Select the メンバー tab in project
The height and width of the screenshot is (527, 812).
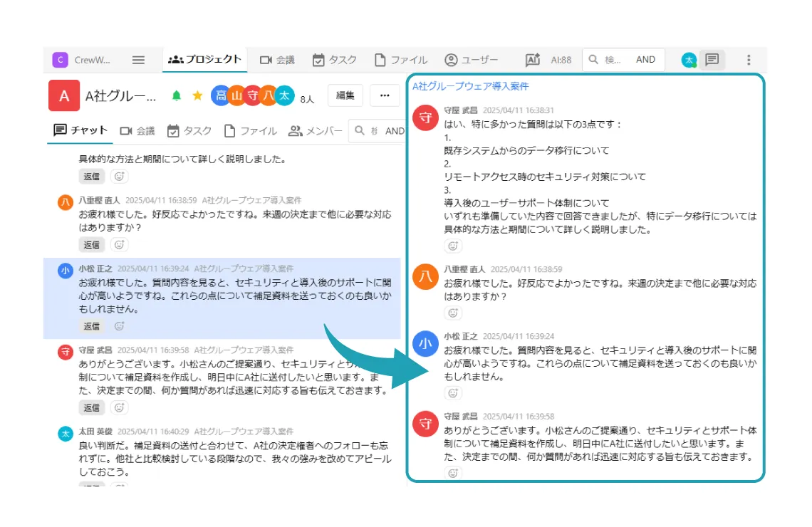[x=316, y=131]
